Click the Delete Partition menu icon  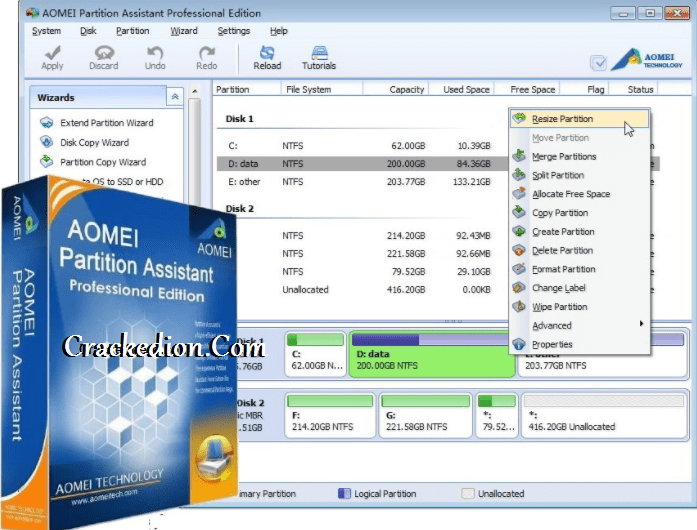519,250
